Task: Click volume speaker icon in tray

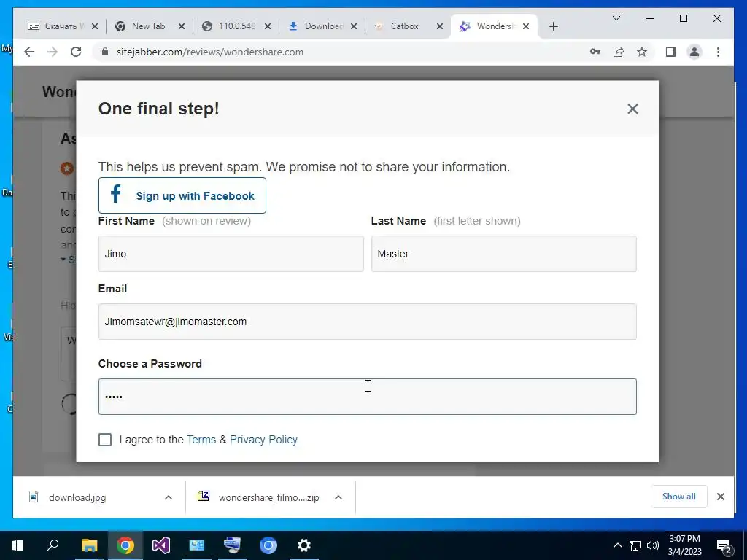Action: point(653,545)
